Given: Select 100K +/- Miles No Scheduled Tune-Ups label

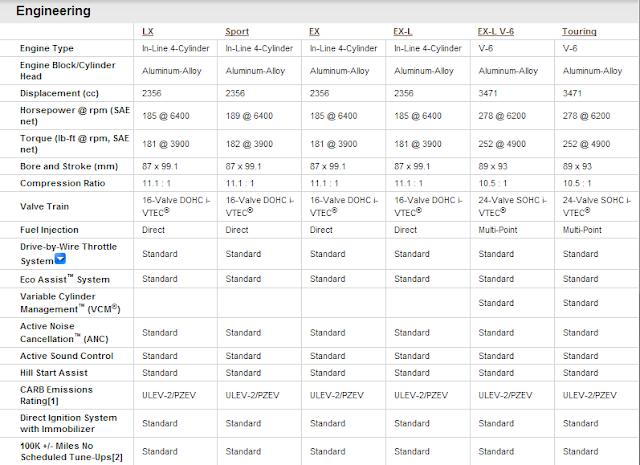Looking at the screenshot, I should click(71, 452).
